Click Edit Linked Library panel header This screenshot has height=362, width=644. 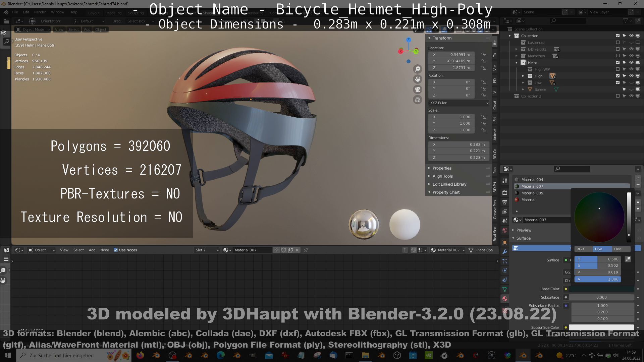tap(449, 184)
